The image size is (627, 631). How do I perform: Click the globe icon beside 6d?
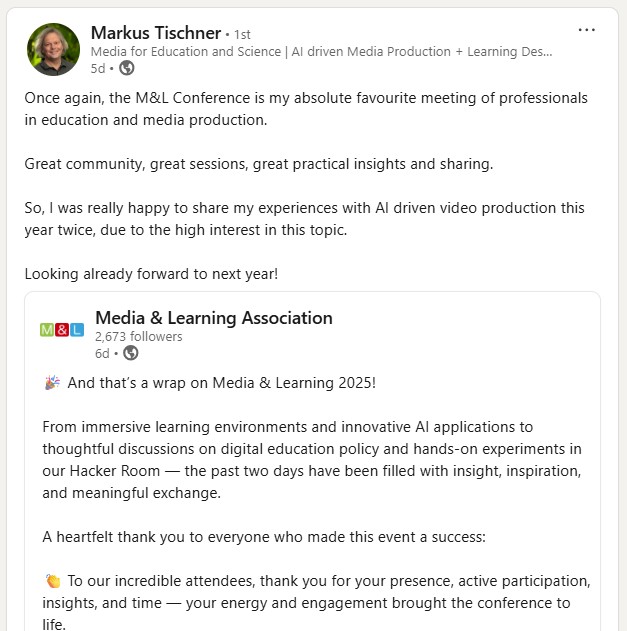tap(131, 353)
